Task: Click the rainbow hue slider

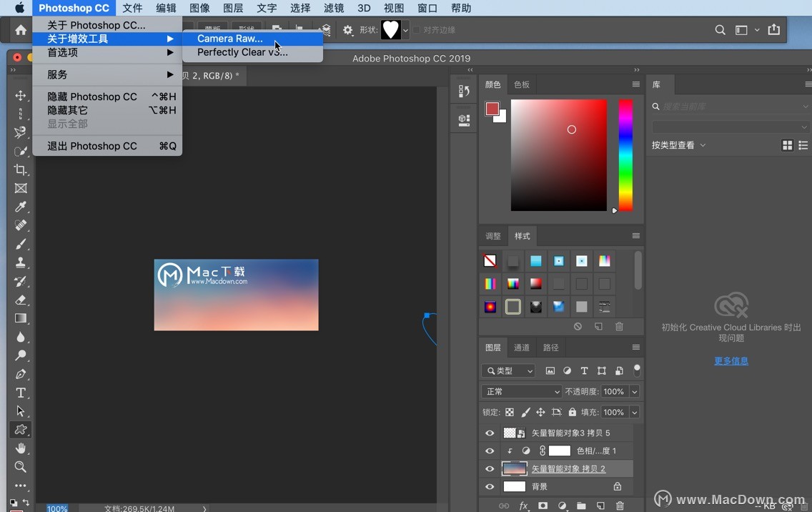Action: [x=625, y=155]
